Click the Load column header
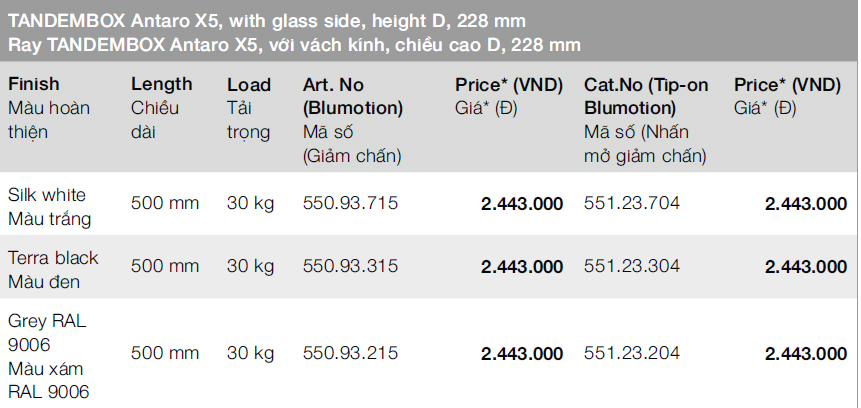The width and height of the screenshot is (861, 408). click(248, 84)
